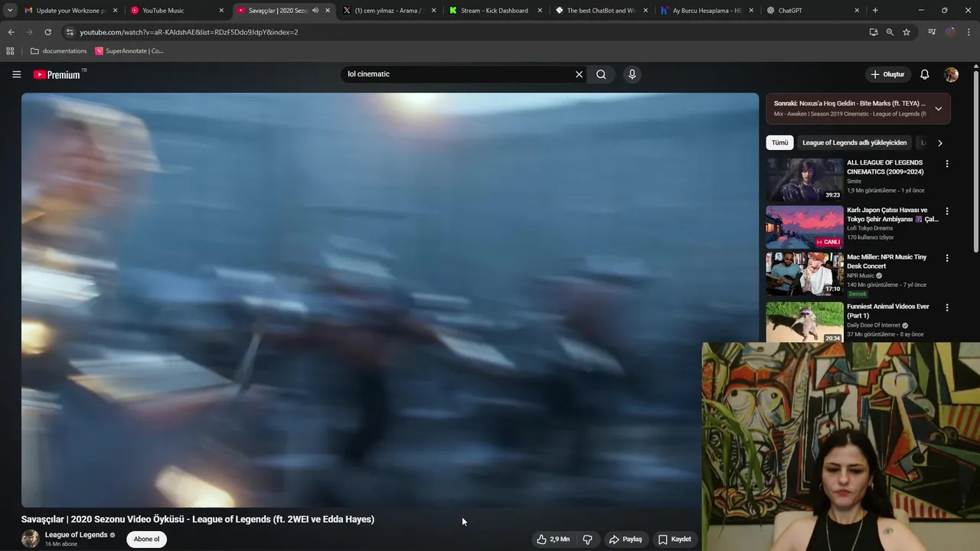
Task: Open 'Mac Miller: NPR Music Tiny Desk Concert' title
Action: coord(887,262)
